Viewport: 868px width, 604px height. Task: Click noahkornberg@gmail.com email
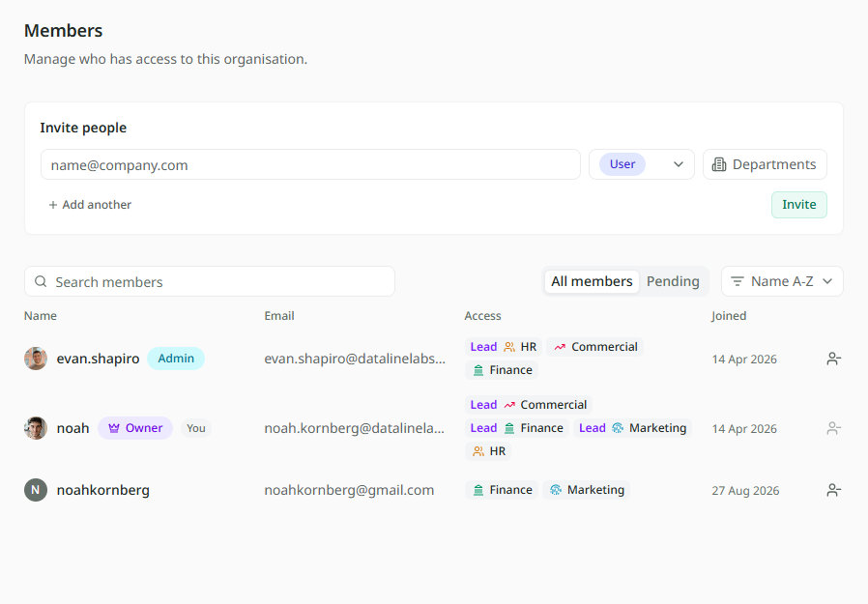(349, 490)
